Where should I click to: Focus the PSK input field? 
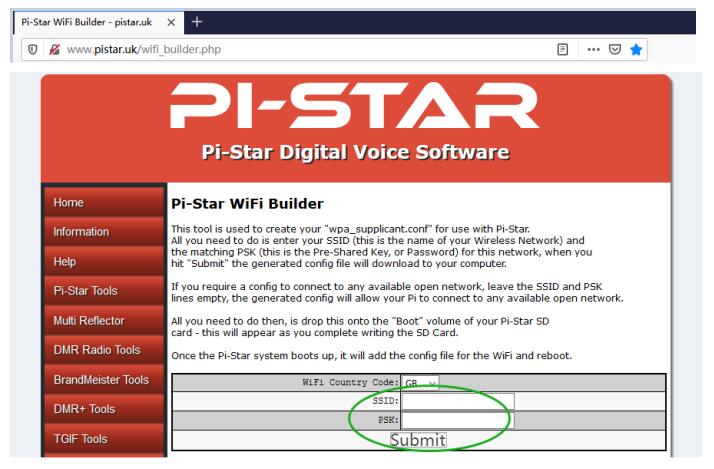(x=458, y=420)
